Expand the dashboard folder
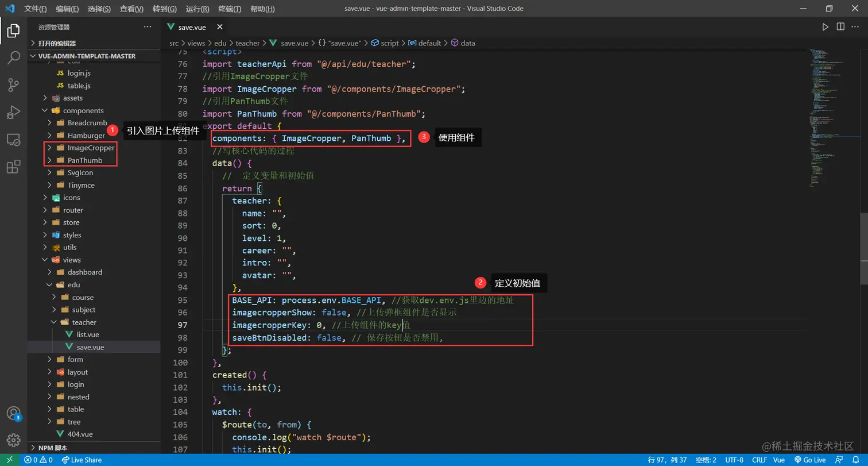 coord(94,272)
